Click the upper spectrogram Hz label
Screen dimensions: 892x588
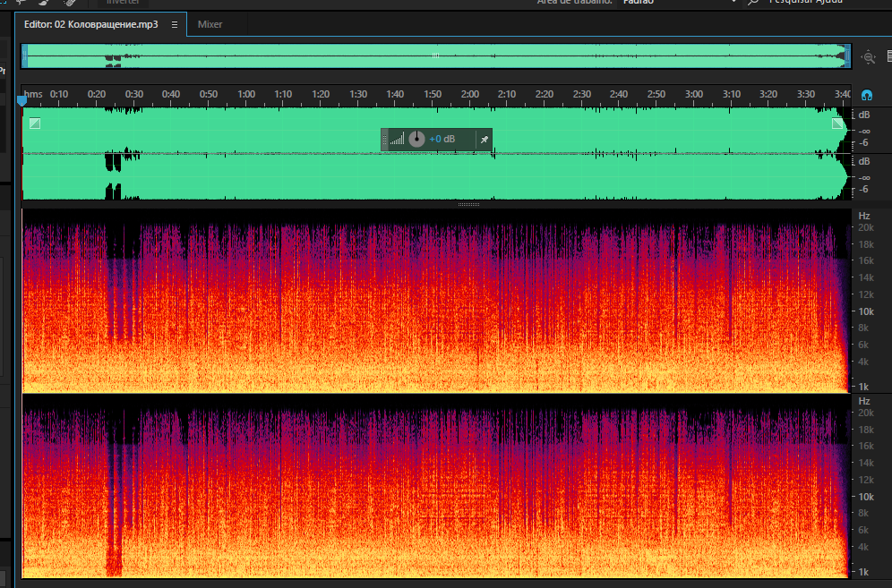pos(863,216)
